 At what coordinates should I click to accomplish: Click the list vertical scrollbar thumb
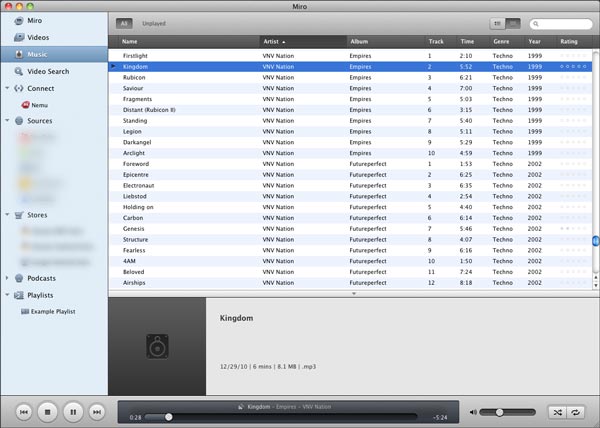coord(595,241)
